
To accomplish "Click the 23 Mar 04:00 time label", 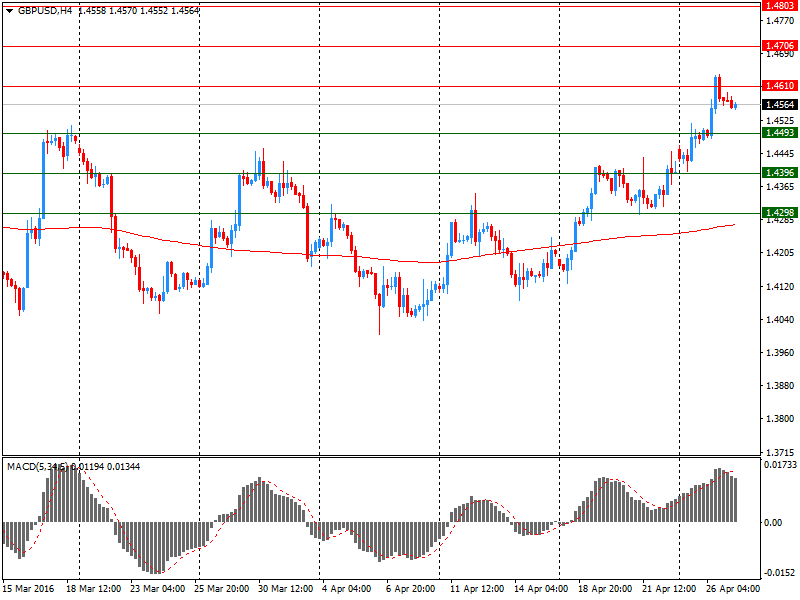I will click(158, 589).
